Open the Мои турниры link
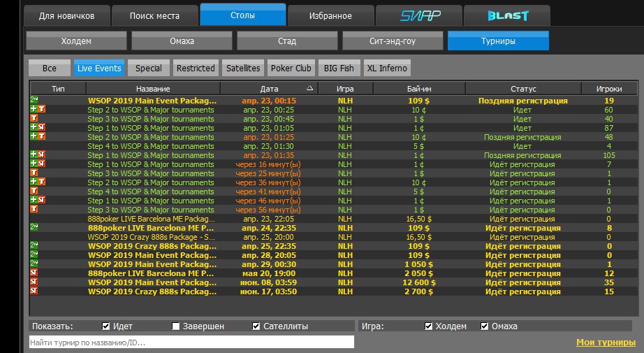The image size is (644, 353). coord(606,343)
